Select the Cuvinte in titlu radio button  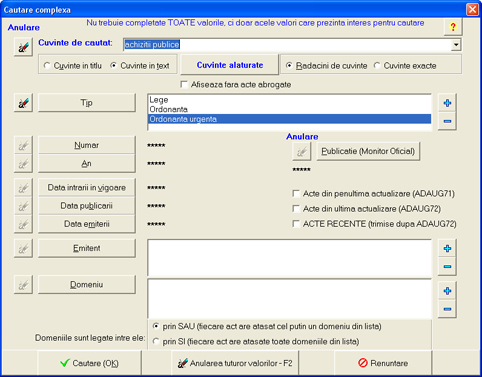(x=47, y=66)
